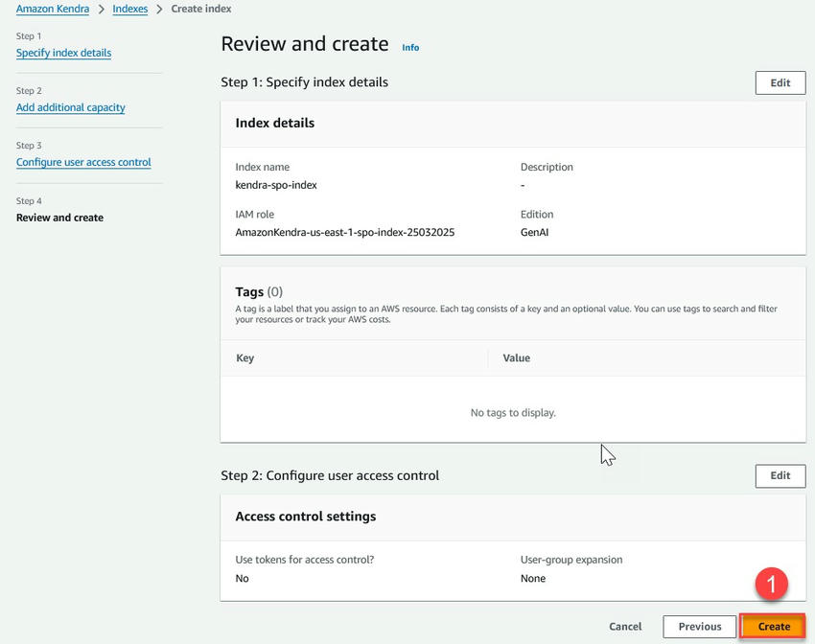815x644 pixels.
Task: Click the chevron after Amazon Kendra breadcrumb
Action: click(102, 10)
